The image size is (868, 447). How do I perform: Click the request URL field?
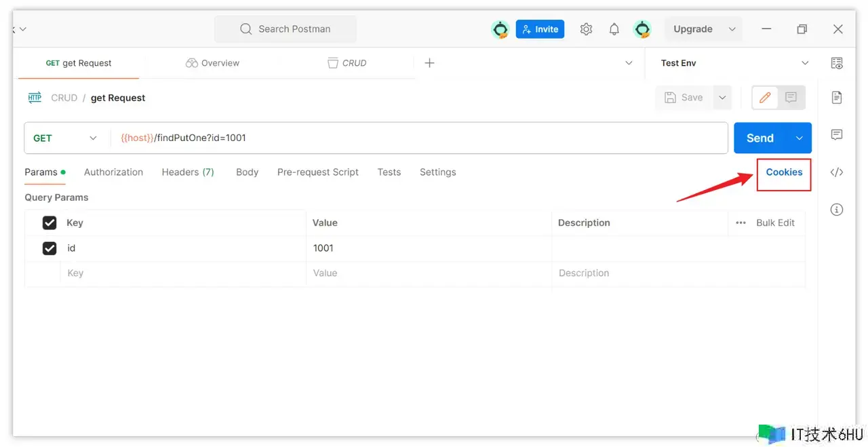419,138
